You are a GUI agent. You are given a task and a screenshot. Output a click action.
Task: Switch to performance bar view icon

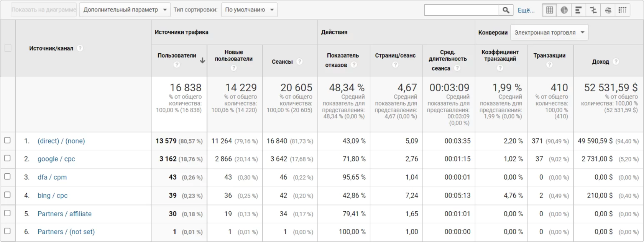pos(578,10)
